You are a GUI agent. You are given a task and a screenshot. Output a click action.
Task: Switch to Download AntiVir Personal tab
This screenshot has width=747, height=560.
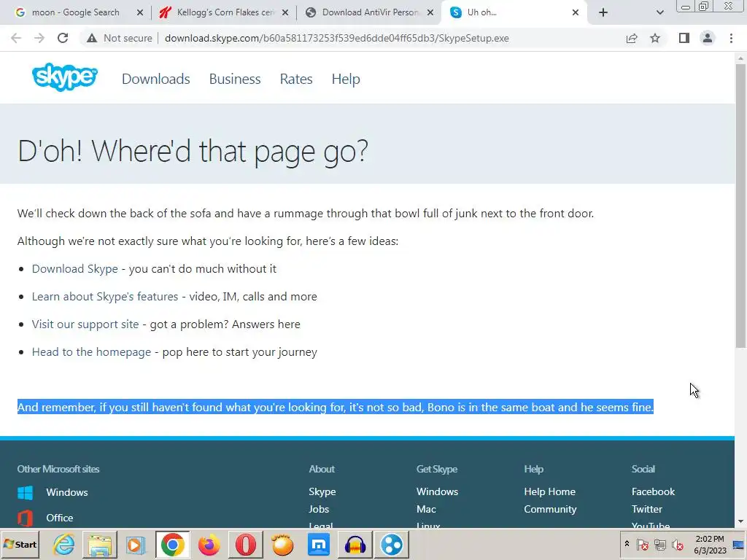(369, 12)
